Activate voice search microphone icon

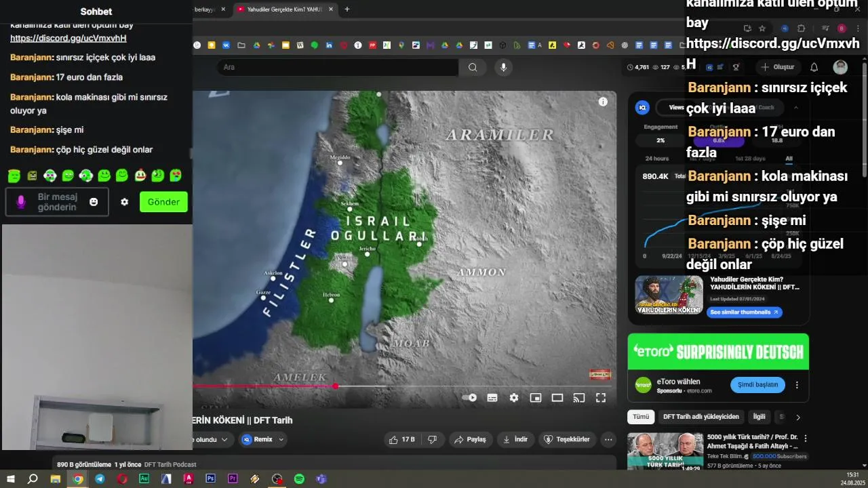point(503,67)
